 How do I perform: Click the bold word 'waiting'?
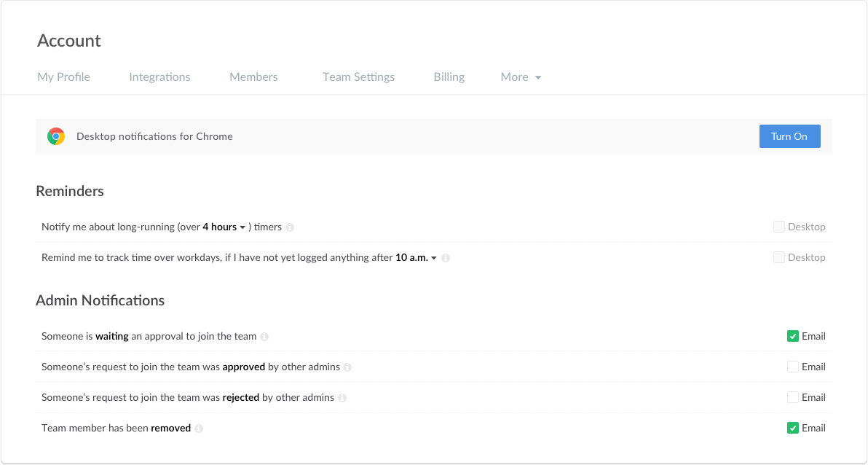112,336
